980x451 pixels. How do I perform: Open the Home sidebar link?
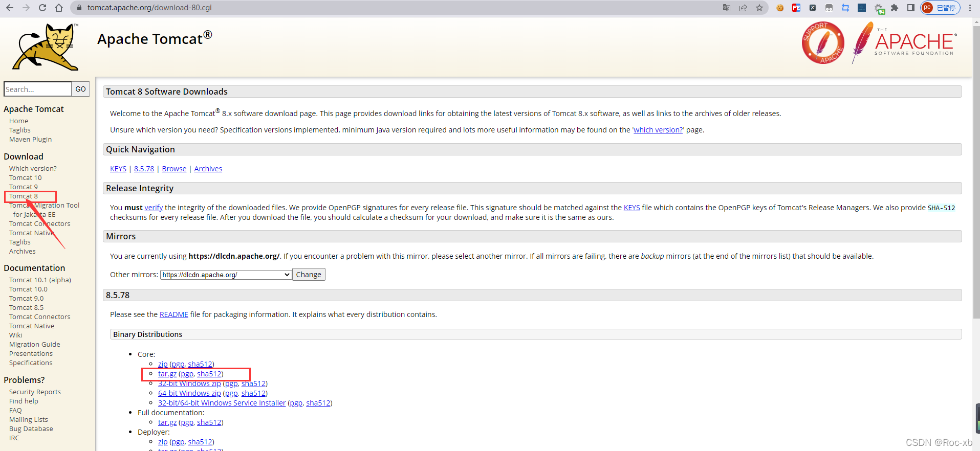18,121
